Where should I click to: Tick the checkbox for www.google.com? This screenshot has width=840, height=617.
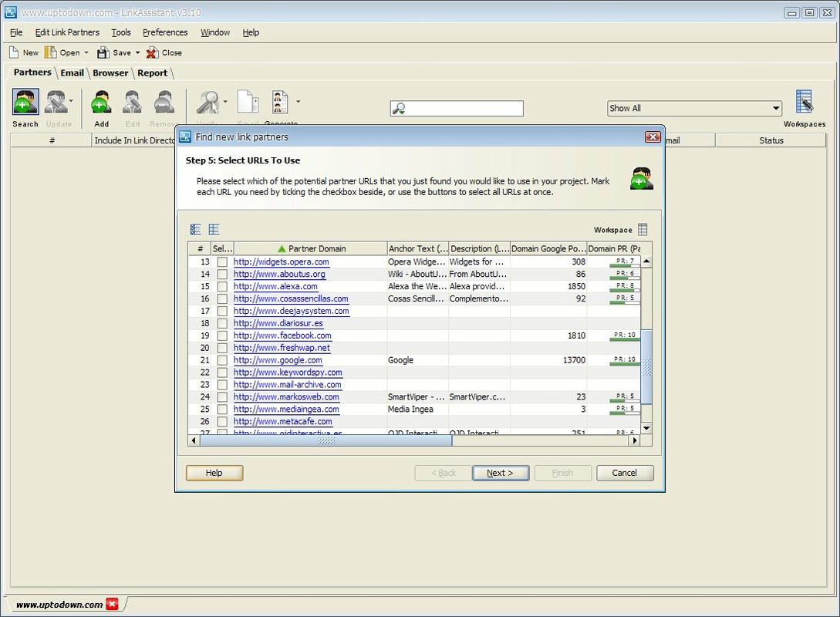[x=222, y=360]
